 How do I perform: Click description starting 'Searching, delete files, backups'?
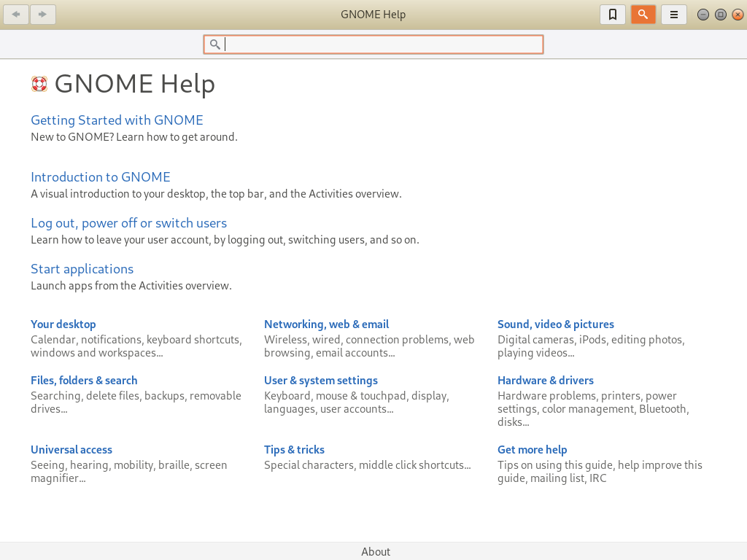coord(136,402)
